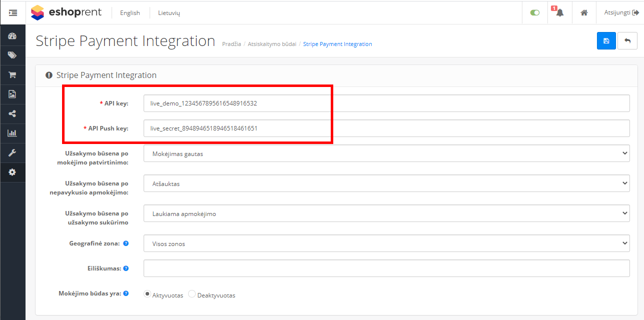The image size is (644, 320).
Task: Open the notifications bell icon
Action: (x=559, y=12)
